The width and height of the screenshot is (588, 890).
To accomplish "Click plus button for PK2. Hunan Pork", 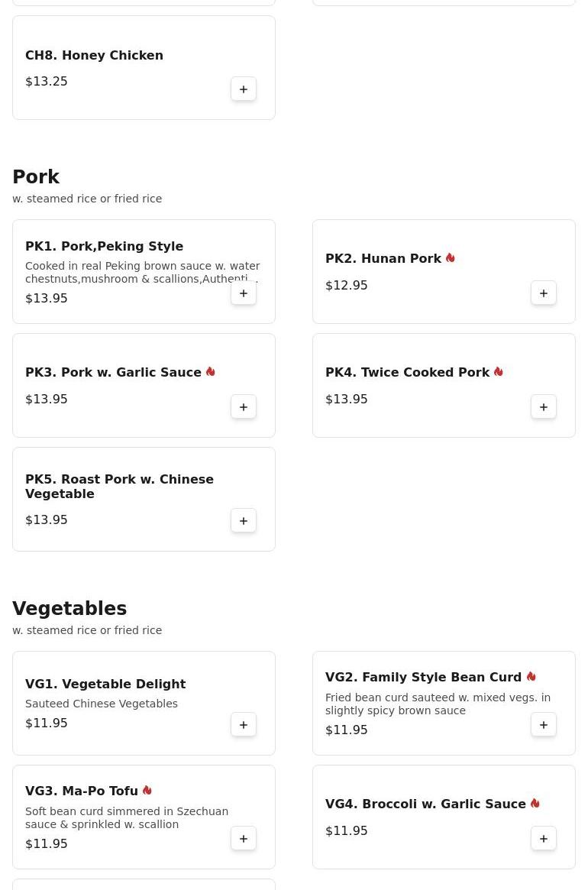I will (544, 293).
